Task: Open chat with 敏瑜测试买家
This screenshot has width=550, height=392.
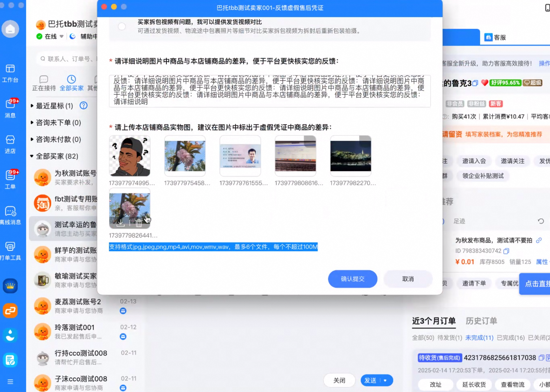Action: click(x=63, y=280)
